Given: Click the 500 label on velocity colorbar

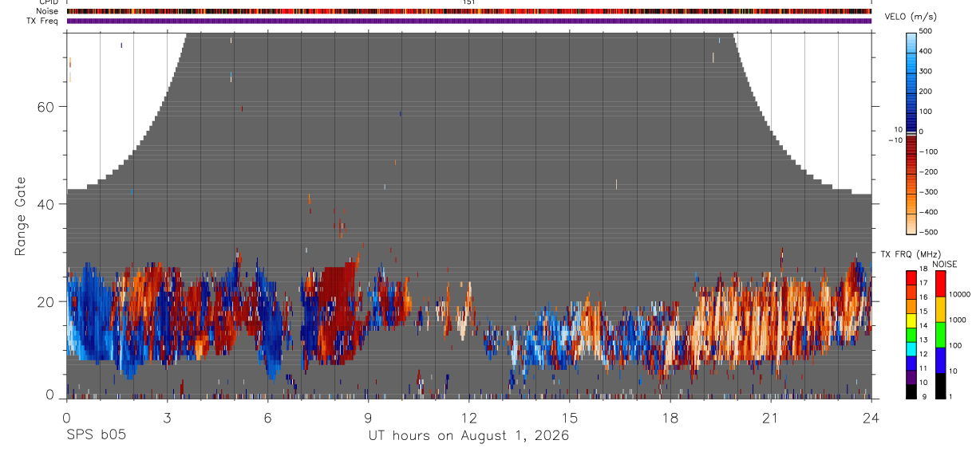Looking at the screenshot, I should pyautogui.click(x=927, y=31).
